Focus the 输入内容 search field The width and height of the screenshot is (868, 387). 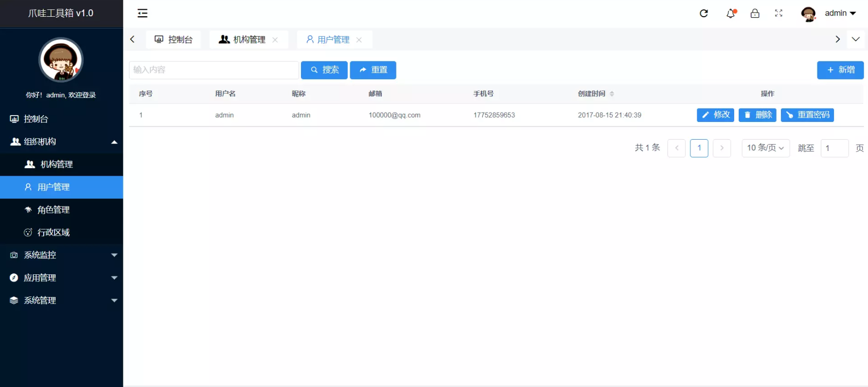(214, 70)
